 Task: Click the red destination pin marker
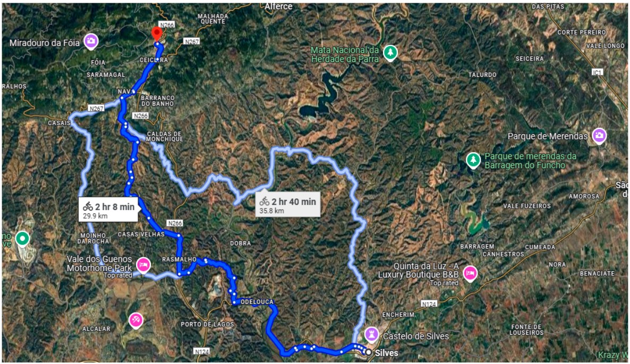click(157, 34)
